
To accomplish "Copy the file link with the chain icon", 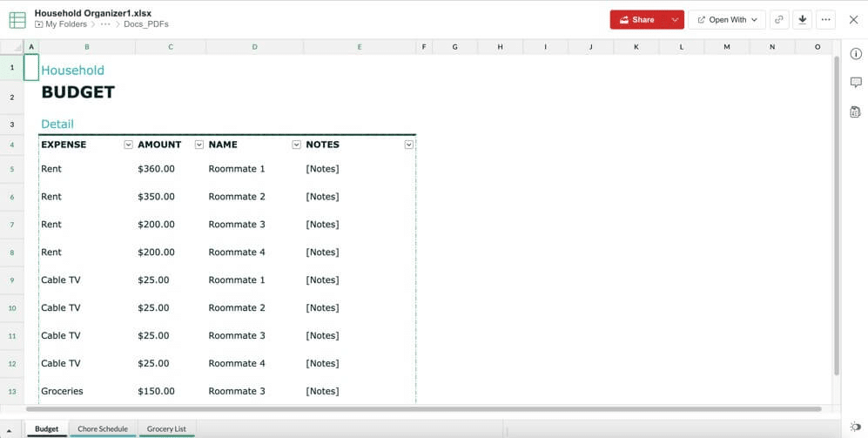I will [x=778, y=19].
